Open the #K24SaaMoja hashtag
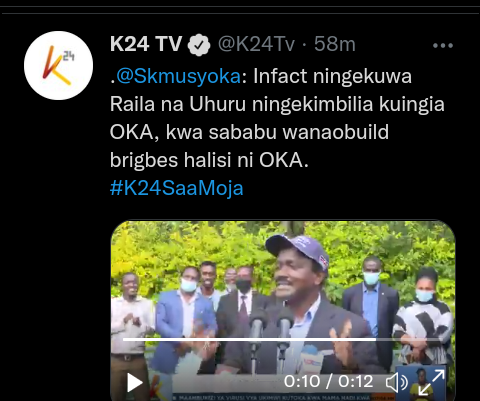The width and height of the screenshot is (480, 401). (x=177, y=188)
